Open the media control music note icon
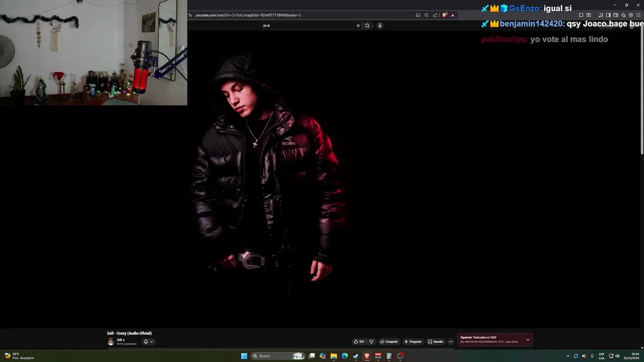The height and width of the screenshot is (362, 644). (601, 15)
